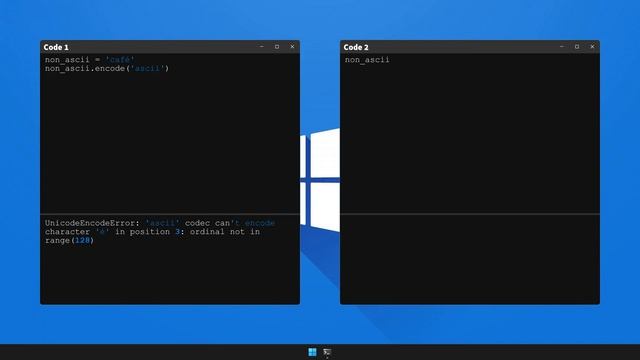Select the Code 2 title bar
The image size is (640, 360).
[470, 47]
